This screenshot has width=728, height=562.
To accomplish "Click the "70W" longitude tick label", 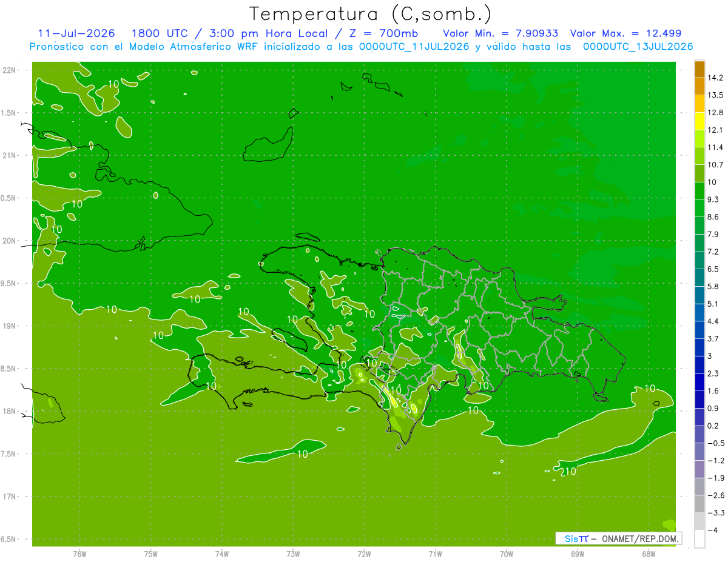I will (507, 555).
